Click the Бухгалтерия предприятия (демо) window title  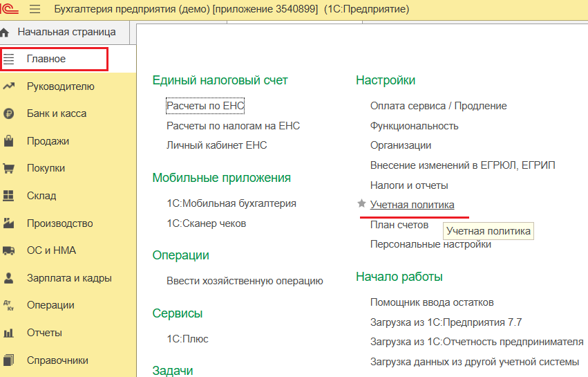click(x=231, y=8)
